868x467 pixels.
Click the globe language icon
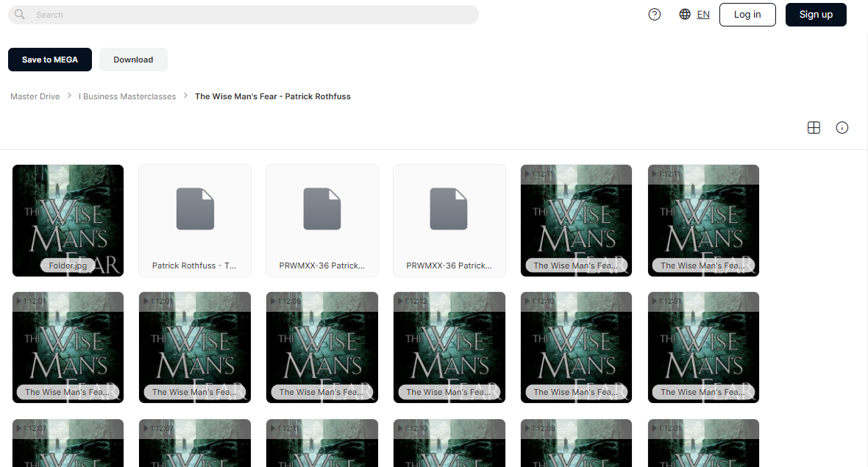coord(685,15)
